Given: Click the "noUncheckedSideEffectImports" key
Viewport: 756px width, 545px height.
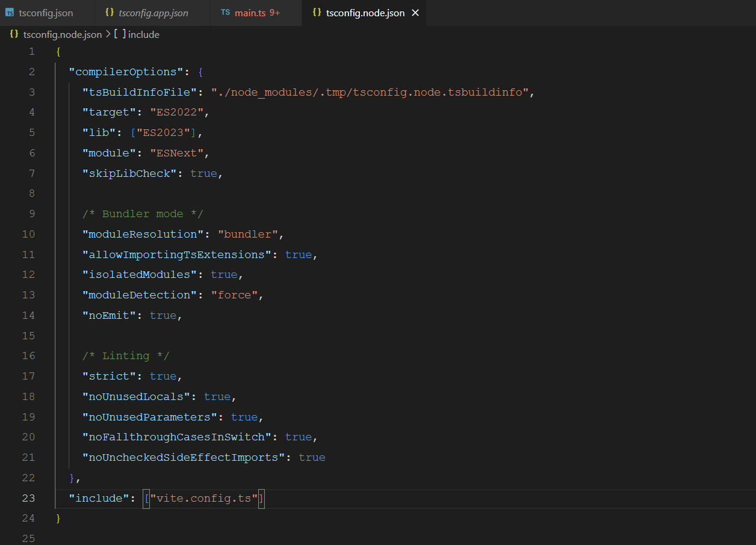Looking at the screenshot, I should click(x=183, y=457).
